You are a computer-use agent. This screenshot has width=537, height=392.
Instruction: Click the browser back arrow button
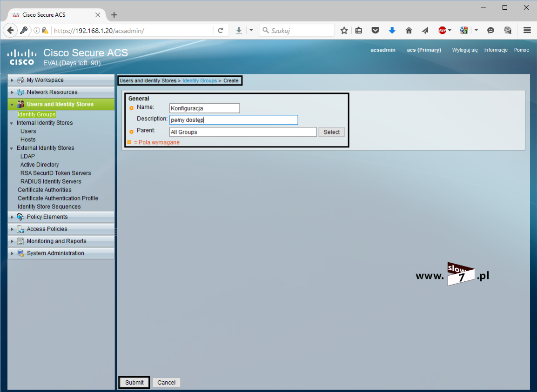pyautogui.click(x=11, y=31)
